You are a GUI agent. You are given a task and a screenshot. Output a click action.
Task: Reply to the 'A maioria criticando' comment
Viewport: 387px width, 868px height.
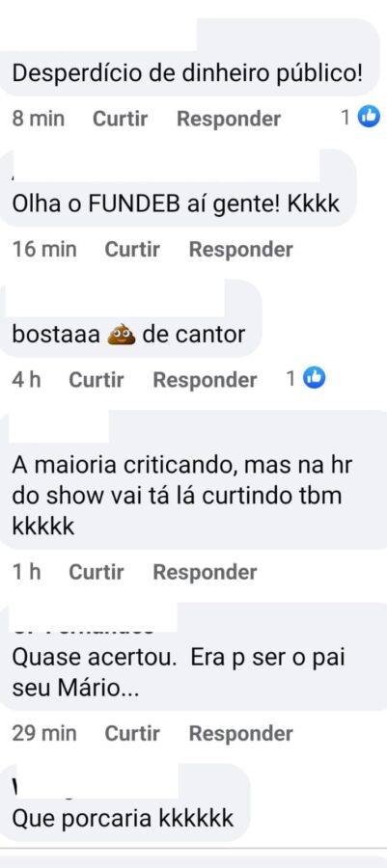[205, 572]
